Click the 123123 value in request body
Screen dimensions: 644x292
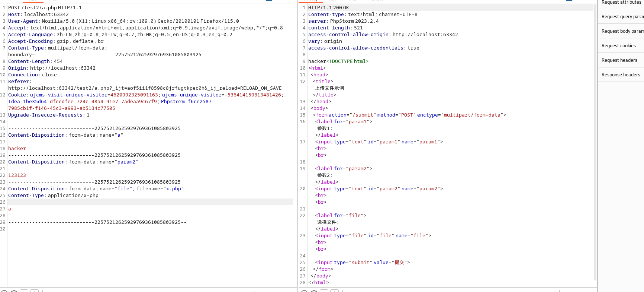click(x=17, y=175)
